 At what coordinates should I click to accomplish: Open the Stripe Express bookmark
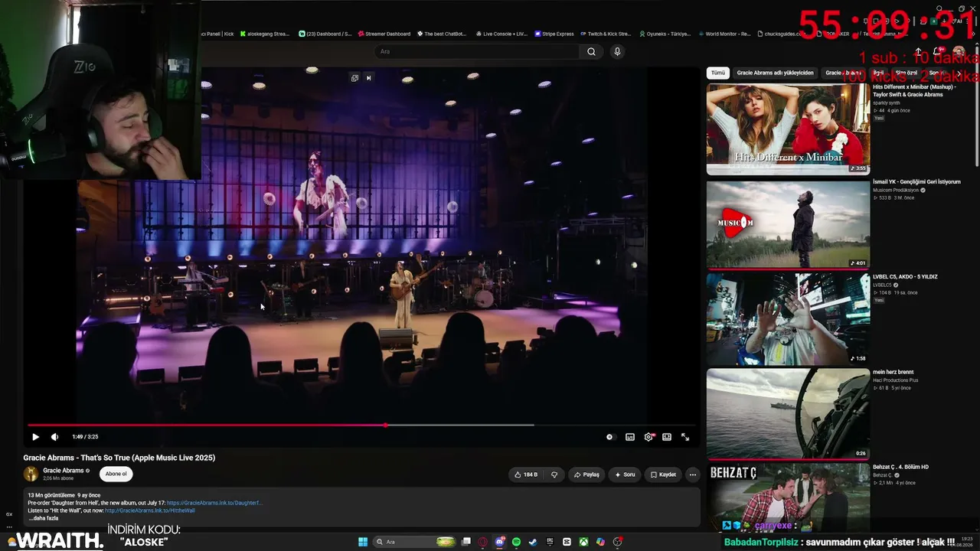(554, 34)
